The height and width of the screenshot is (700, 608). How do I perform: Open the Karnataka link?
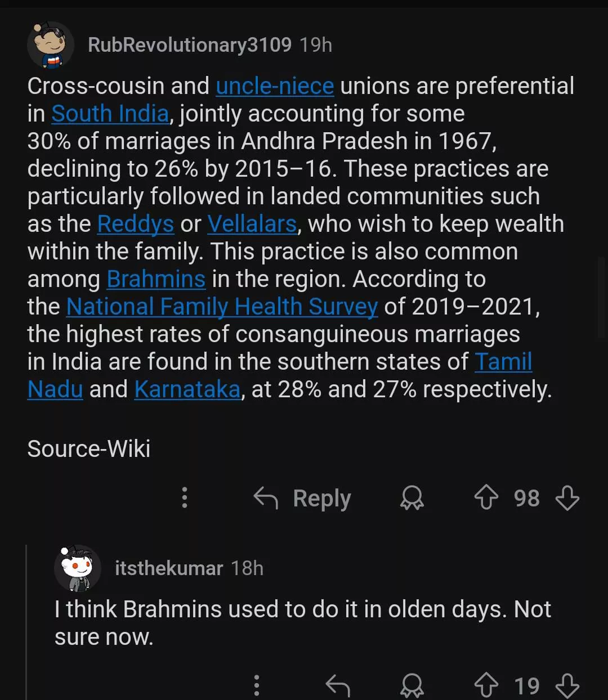click(x=187, y=389)
